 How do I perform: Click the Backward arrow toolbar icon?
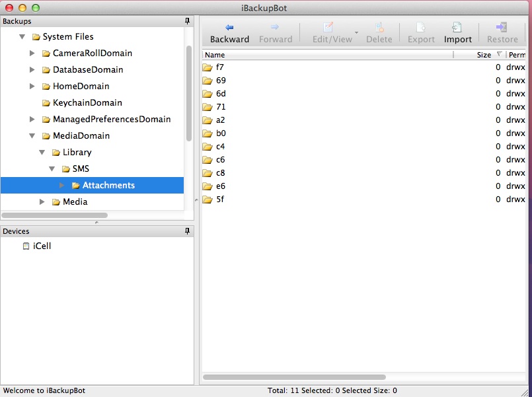point(229,28)
